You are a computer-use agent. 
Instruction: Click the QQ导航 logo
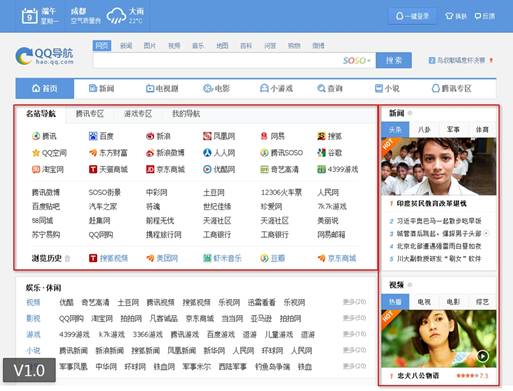pyautogui.click(x=44, y=56)
